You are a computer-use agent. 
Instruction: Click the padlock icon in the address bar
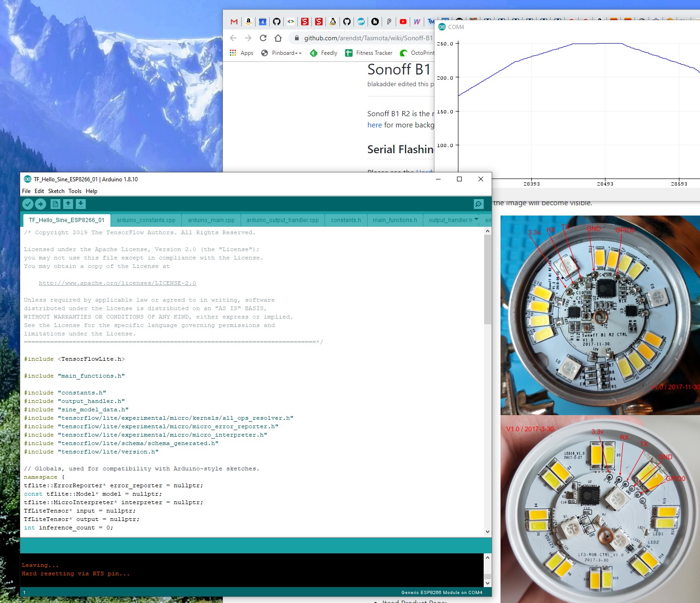(296, 38)
